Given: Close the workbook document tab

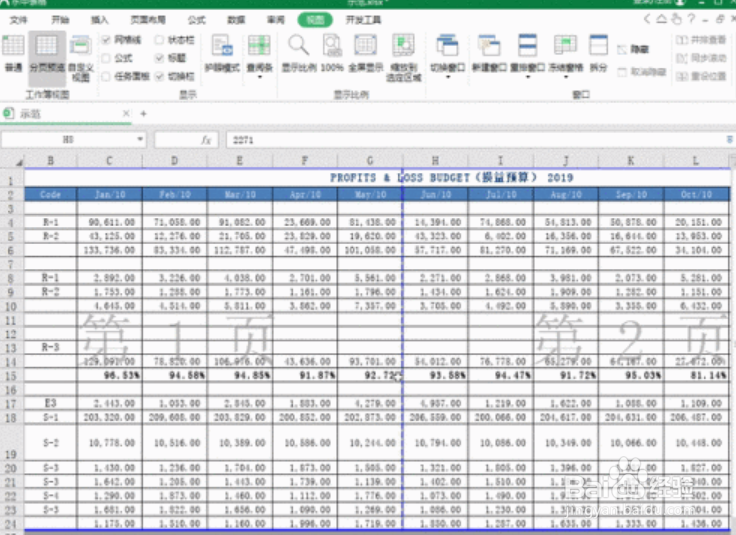Looking at the screenshot, I should 126,114.
